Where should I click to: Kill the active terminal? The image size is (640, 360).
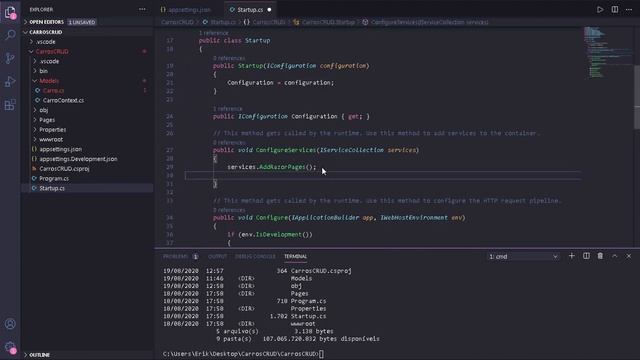pyautogui.click(x=600, y=256)
